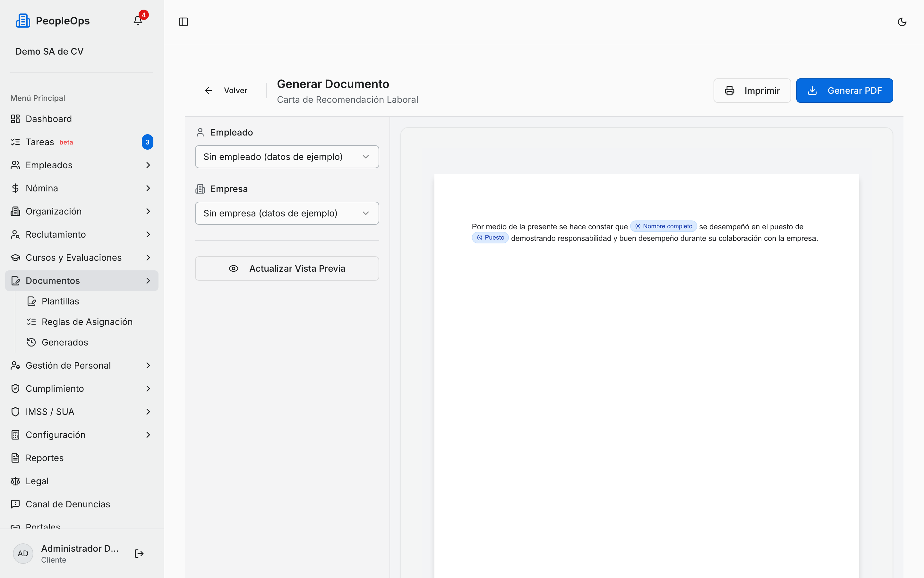The width and height of the screenshot is (924, 578).
Task: Expand the Organización chevron
Action: pos(148,211)
